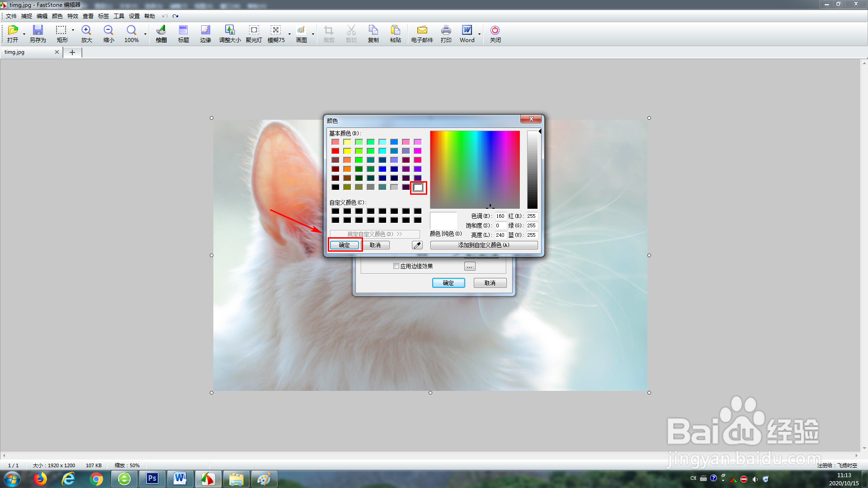Viewport: 868px width, 488px height.
Task: Enable the apply edge effect checkbox
Action: (396, 266)
